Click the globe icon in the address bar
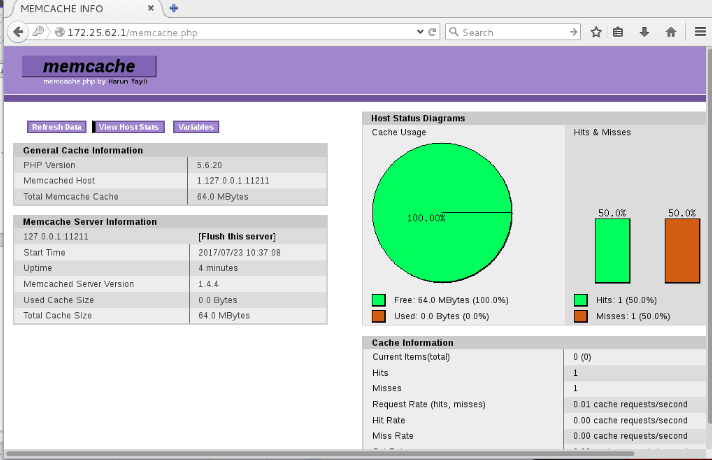 click(x=59, y=32)
